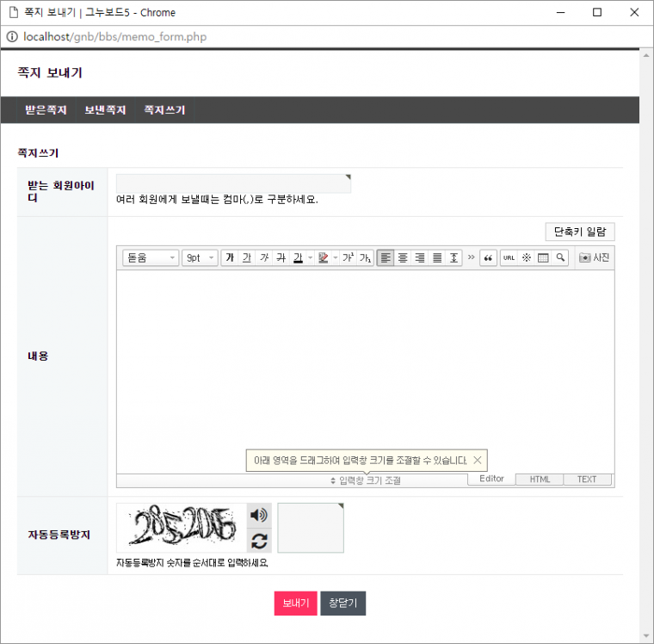Apply superscript formatting

click(348, 257)
